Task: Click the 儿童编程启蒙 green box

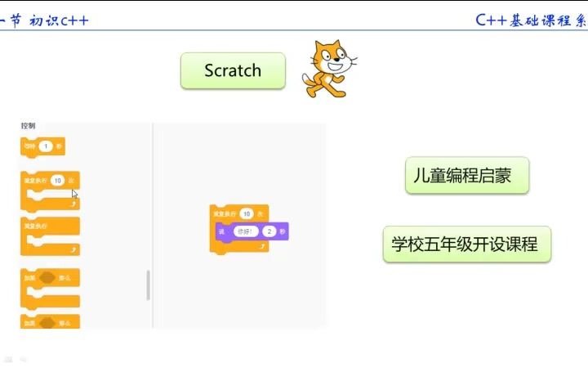Action: 467,175
